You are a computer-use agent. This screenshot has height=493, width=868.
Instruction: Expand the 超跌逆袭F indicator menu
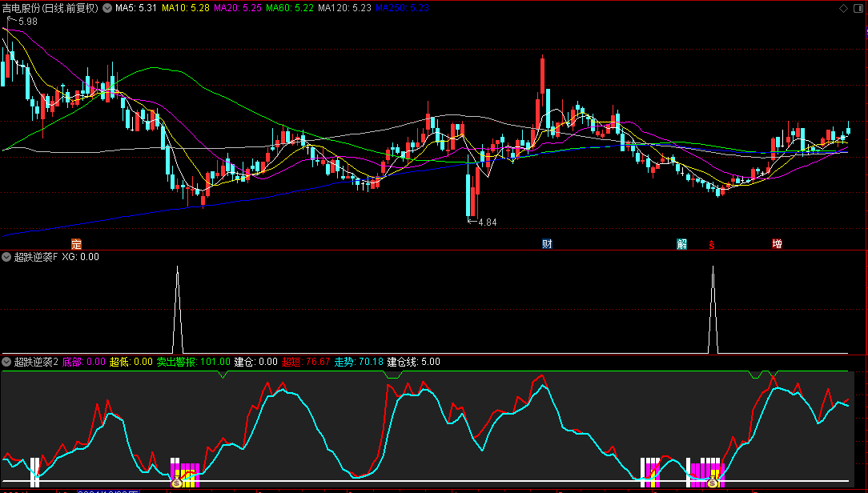tap(6, 257)
